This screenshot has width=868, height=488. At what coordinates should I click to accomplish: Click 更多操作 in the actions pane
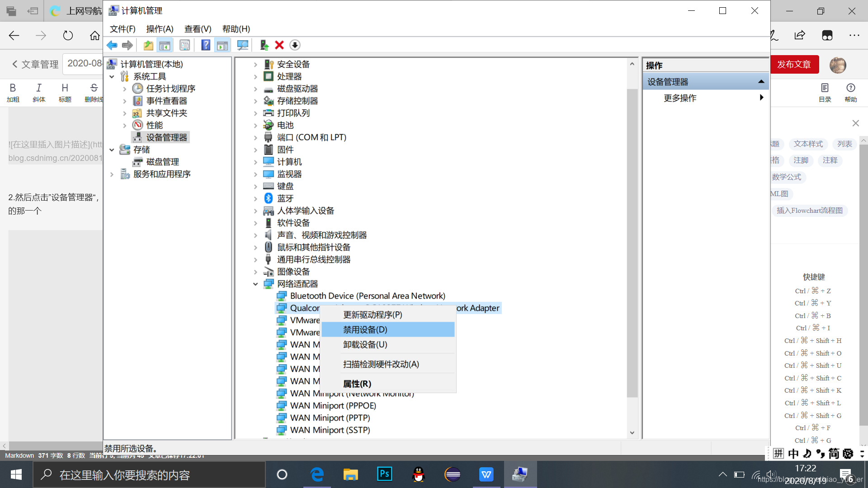coord(680,98)
